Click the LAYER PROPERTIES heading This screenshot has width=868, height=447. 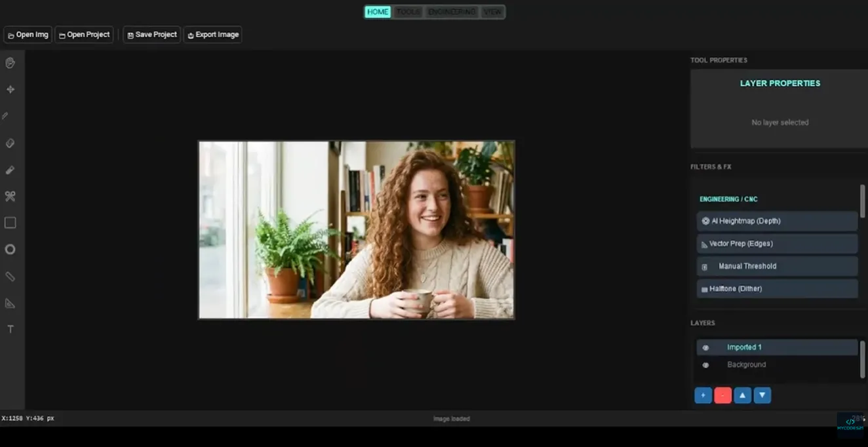click(x=780, y=83)
